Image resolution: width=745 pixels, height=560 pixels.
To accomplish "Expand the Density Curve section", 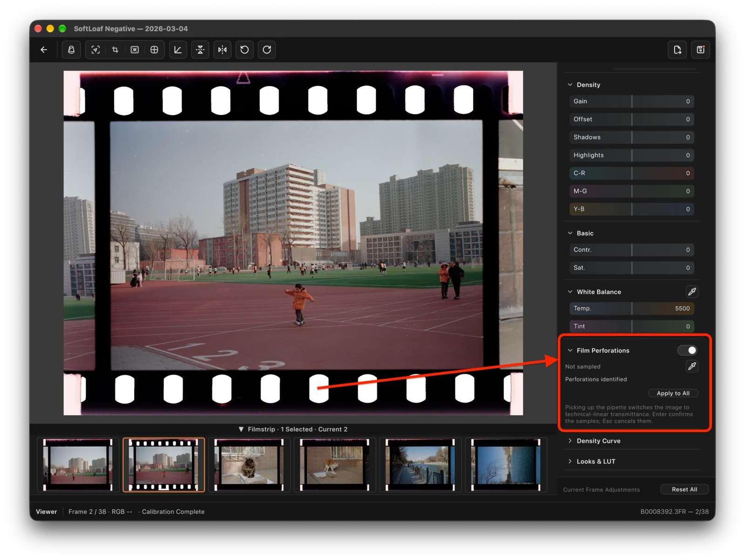I will (570, 441).
